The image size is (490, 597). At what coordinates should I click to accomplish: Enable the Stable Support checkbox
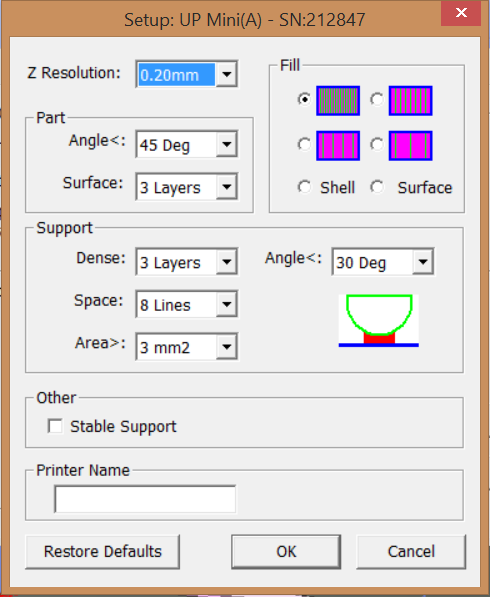[55, 426]
